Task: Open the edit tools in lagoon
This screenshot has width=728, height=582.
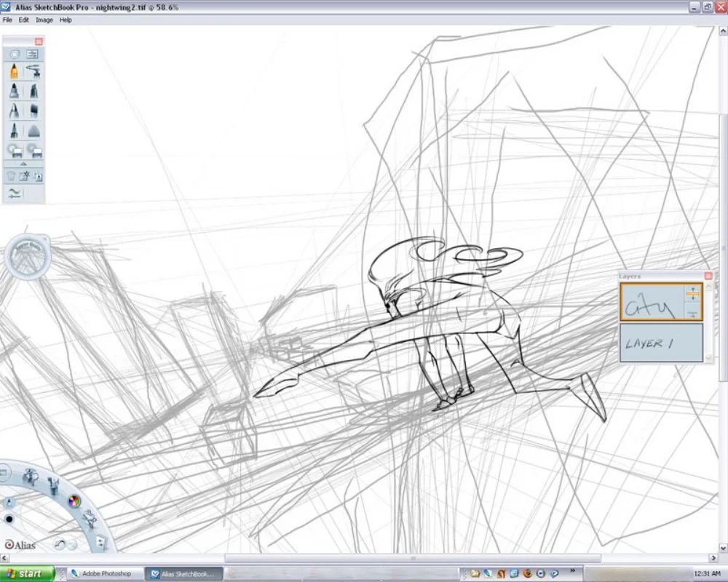Action: coord(89,519)
